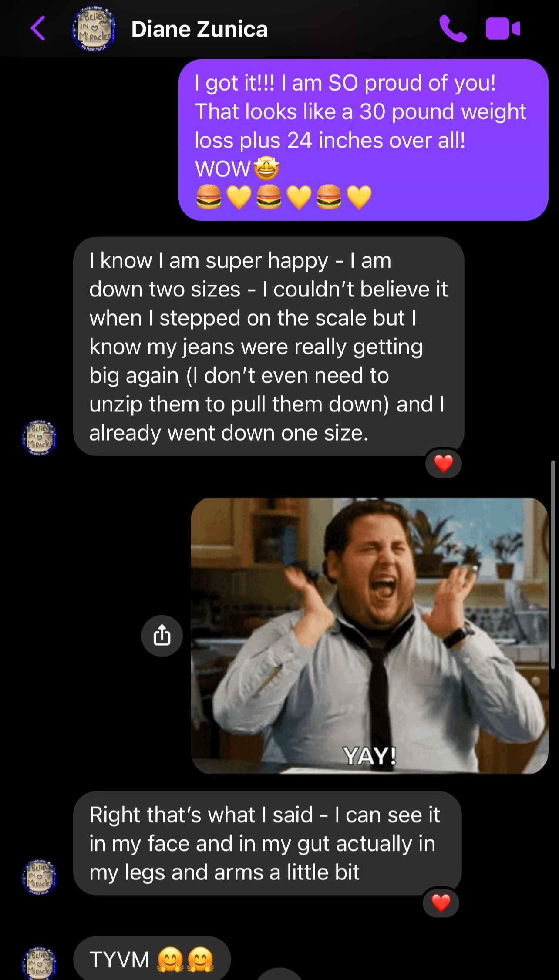
Task: Start a video call with Diane
Action: point(503,29)
